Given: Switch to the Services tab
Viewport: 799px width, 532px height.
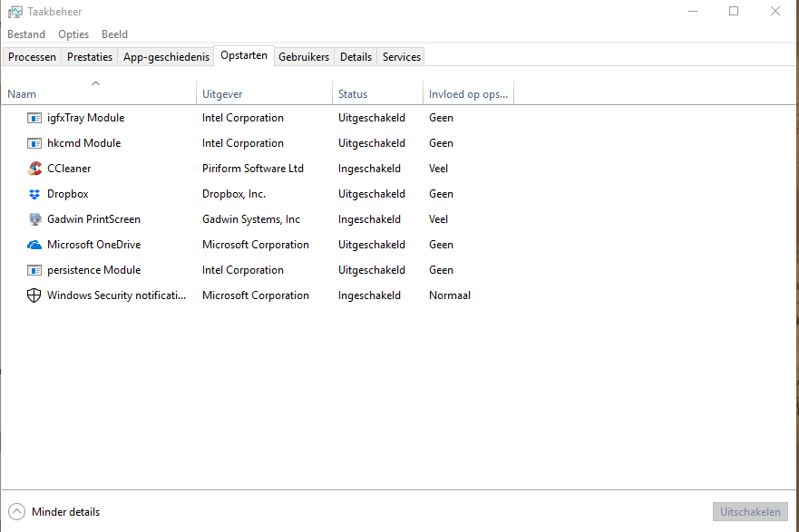Looking at the screenshot, I should (x=402, y=57).
